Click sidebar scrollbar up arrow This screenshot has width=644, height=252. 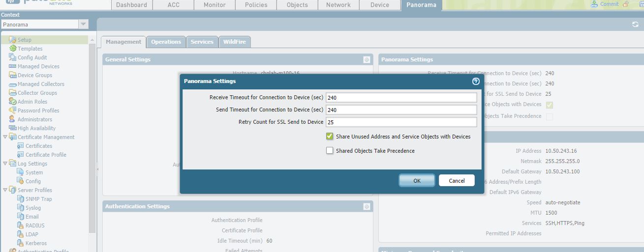pos(92,39)
